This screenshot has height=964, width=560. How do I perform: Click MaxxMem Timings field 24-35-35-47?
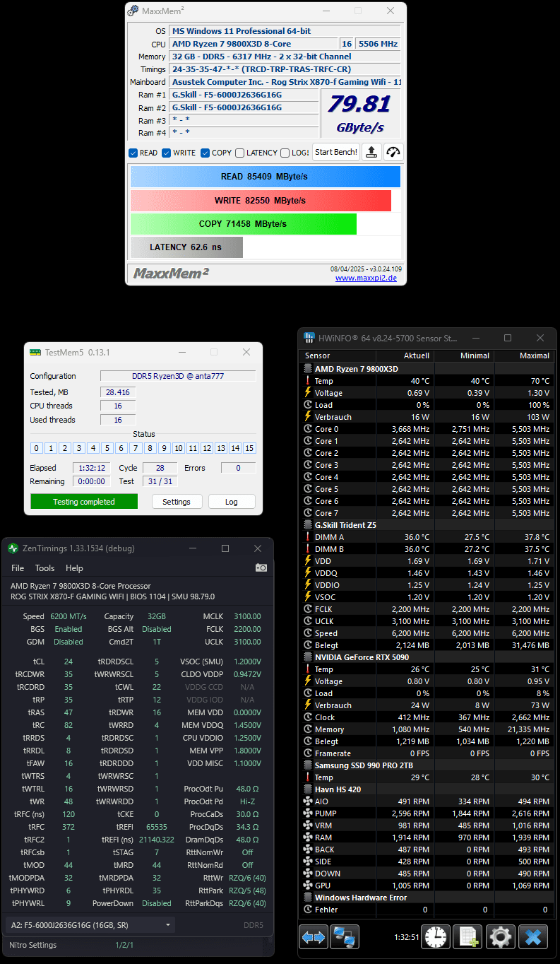(285, 69)
